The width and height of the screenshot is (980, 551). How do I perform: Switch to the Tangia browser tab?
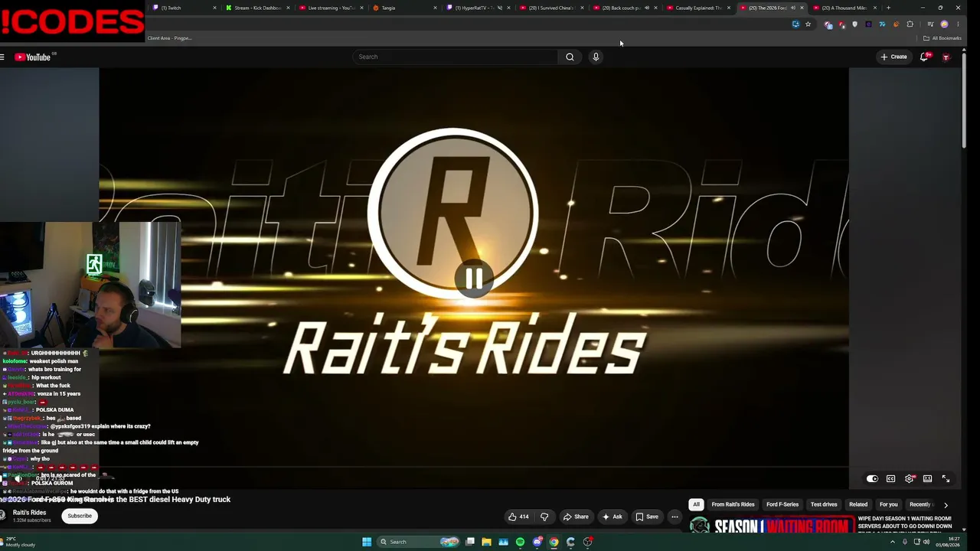tap(403, 8)
